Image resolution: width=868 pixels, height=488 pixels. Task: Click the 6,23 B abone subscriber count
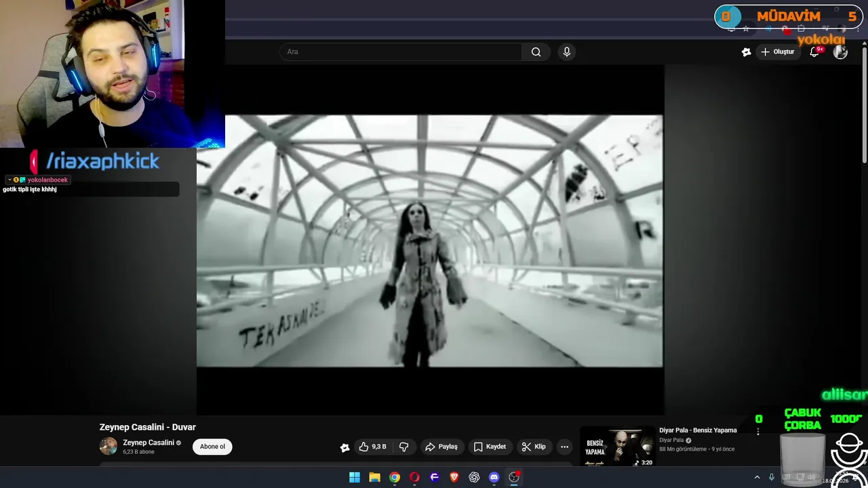138,452
